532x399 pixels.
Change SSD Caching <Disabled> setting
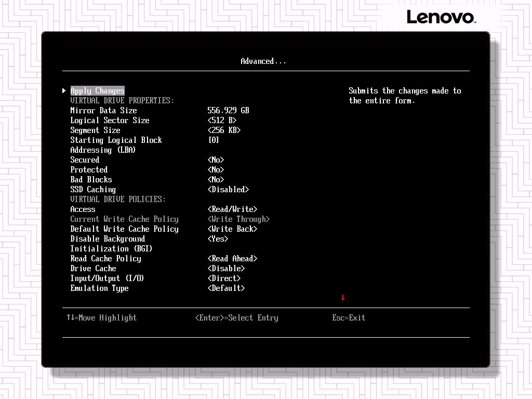click(x=228, y=190)
